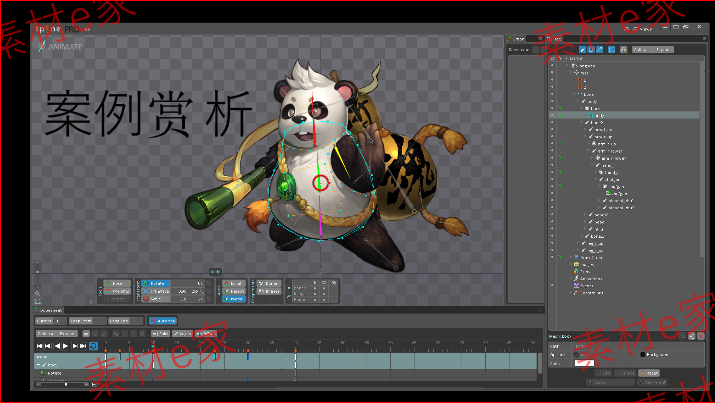
Task: Click the Bones compensate button
Action: coord(269,283)
